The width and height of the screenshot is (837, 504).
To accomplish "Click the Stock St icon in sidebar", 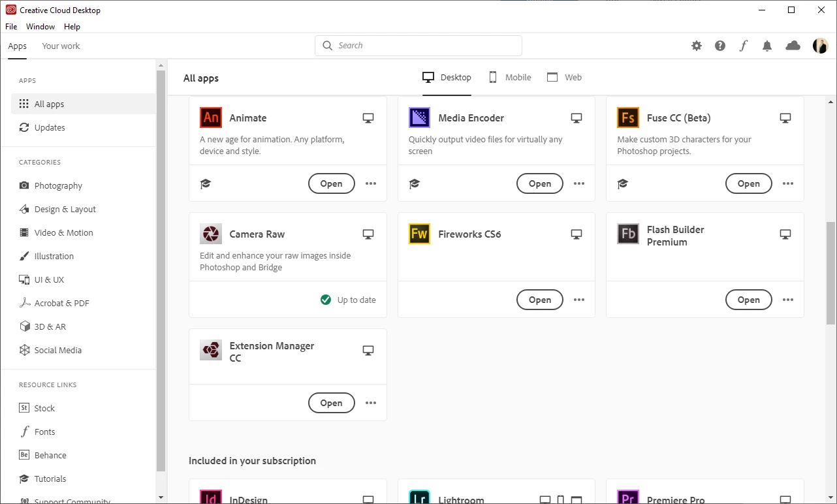I will (x=24, y=408).
